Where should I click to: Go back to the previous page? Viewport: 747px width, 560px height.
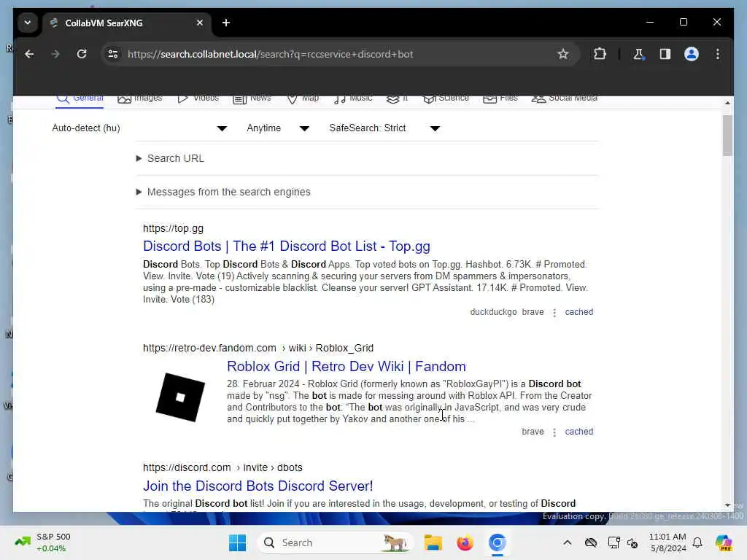29,54
